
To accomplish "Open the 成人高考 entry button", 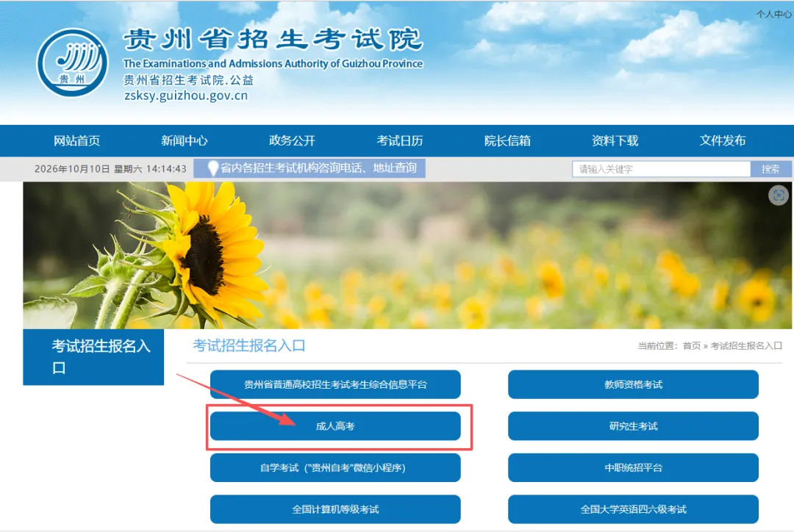I will click(x=335, y=426).
